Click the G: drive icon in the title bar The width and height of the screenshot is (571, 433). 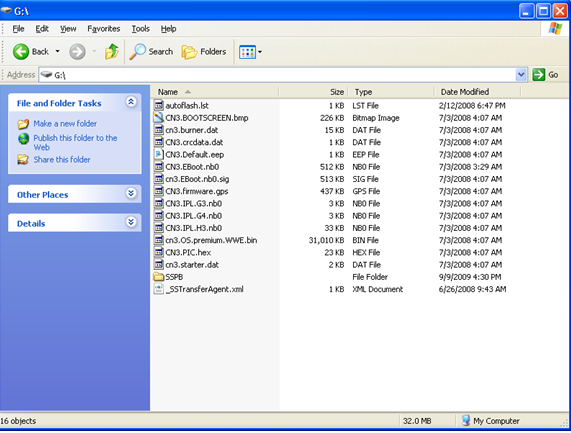click(6, 11)
